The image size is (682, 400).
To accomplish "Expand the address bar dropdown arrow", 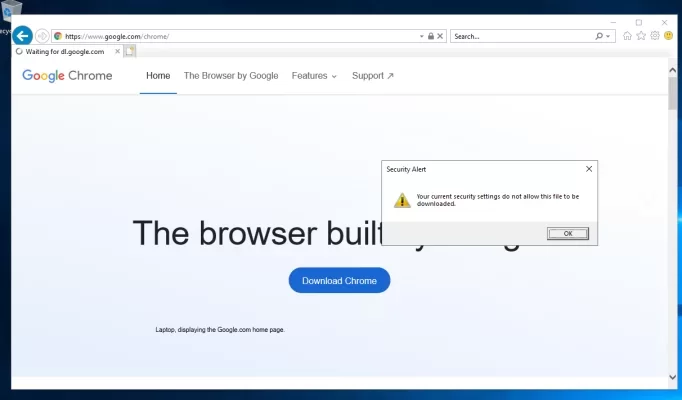I will tap(421, 36).
